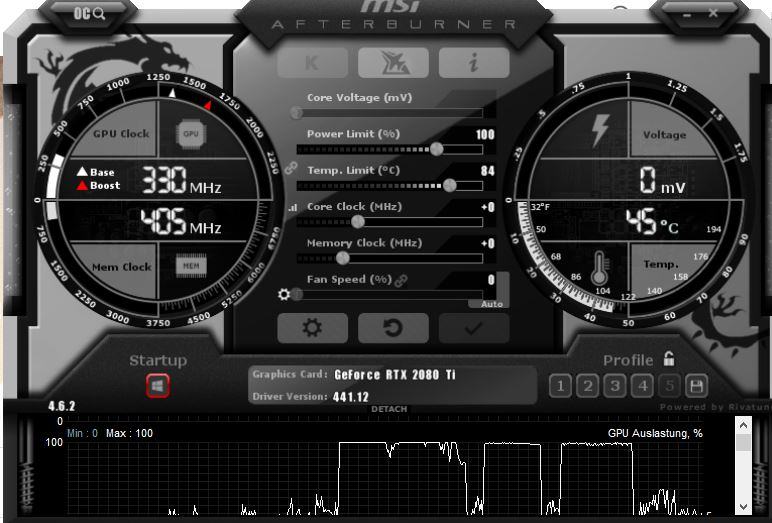This screenshot has width=772, height=523.
Task: Click the Temp. Limit value 84
Action: [x=487, y=170]
